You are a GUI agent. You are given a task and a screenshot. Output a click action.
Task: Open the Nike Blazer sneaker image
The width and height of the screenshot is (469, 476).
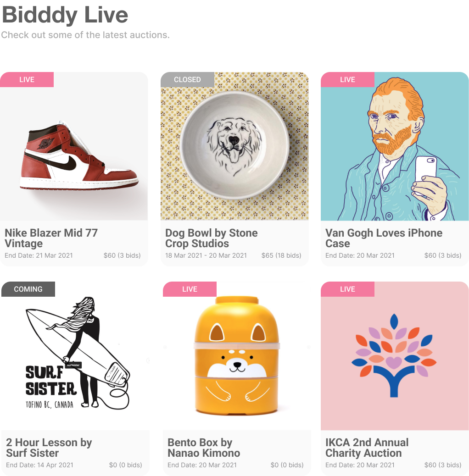click(x=74, y=146)
